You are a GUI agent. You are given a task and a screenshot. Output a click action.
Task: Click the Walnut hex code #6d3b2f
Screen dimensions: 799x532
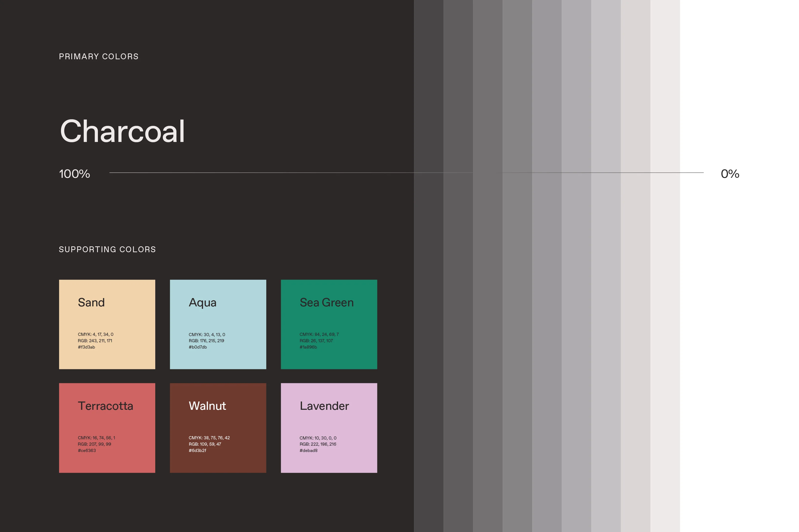(x=197, y=451)
